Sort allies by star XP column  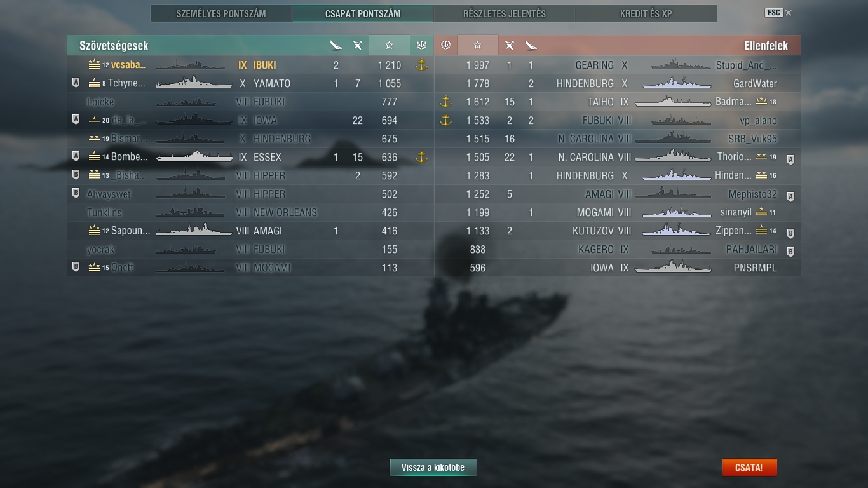[x=389, y=45]
